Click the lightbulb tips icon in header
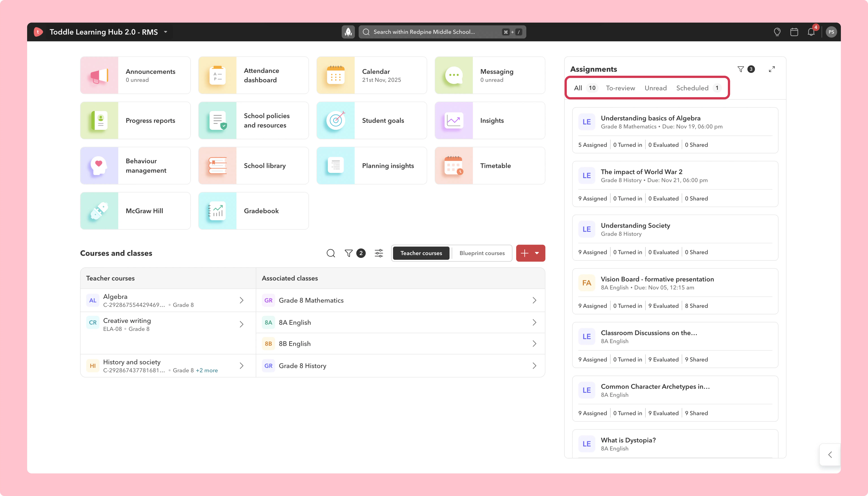Screen dimensions: 868x496 (x=777, y=32)
